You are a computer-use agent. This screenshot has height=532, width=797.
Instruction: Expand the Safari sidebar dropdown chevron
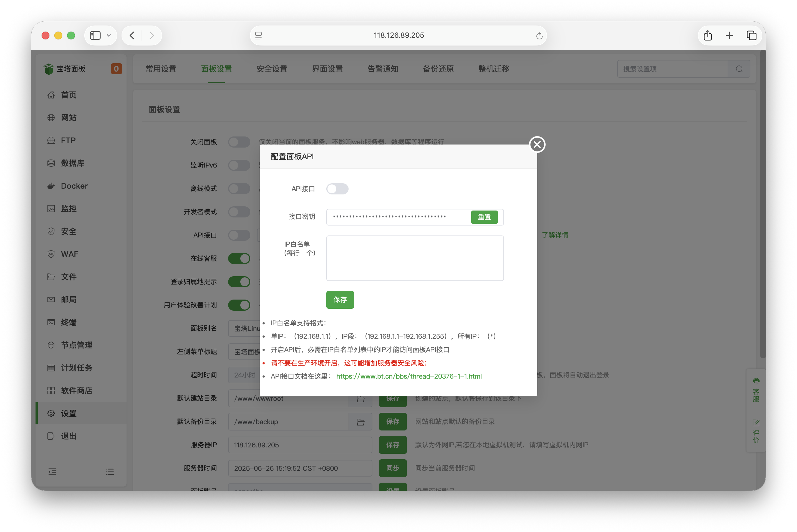click(109, 35)
